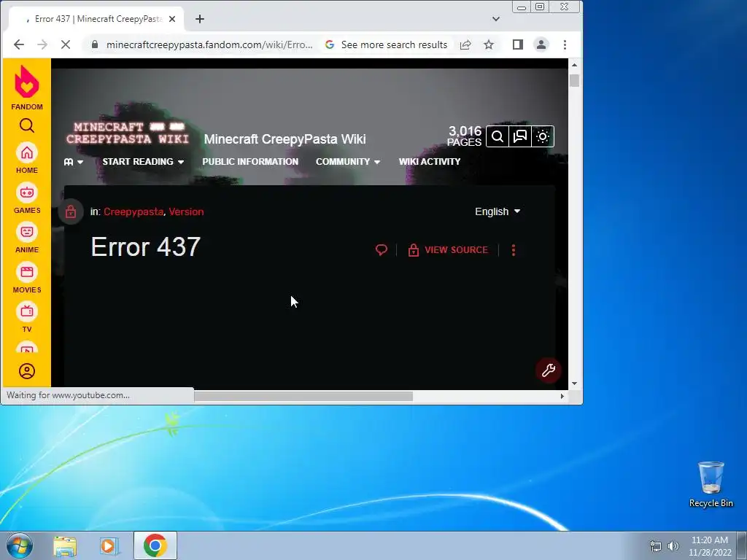
Task: Click the vertical scrollbar thumb
Action: (x=574, y=80)
